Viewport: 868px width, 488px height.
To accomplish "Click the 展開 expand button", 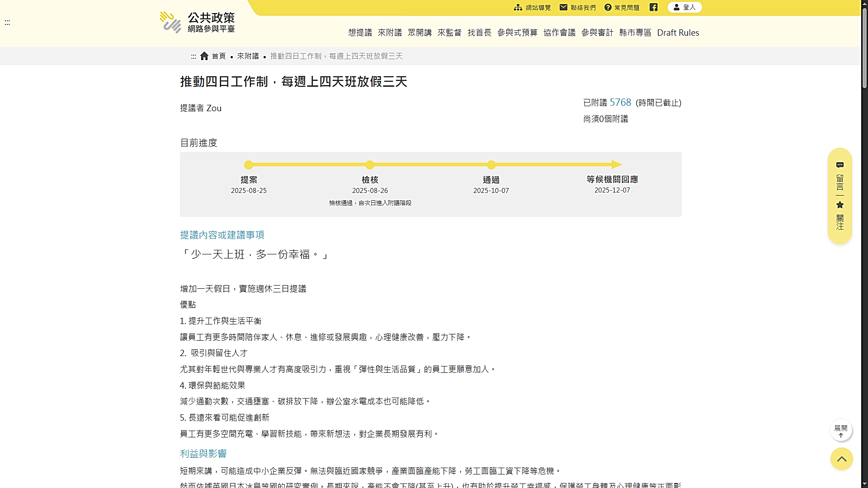I will pyautogui.click(x=841, y=430).
